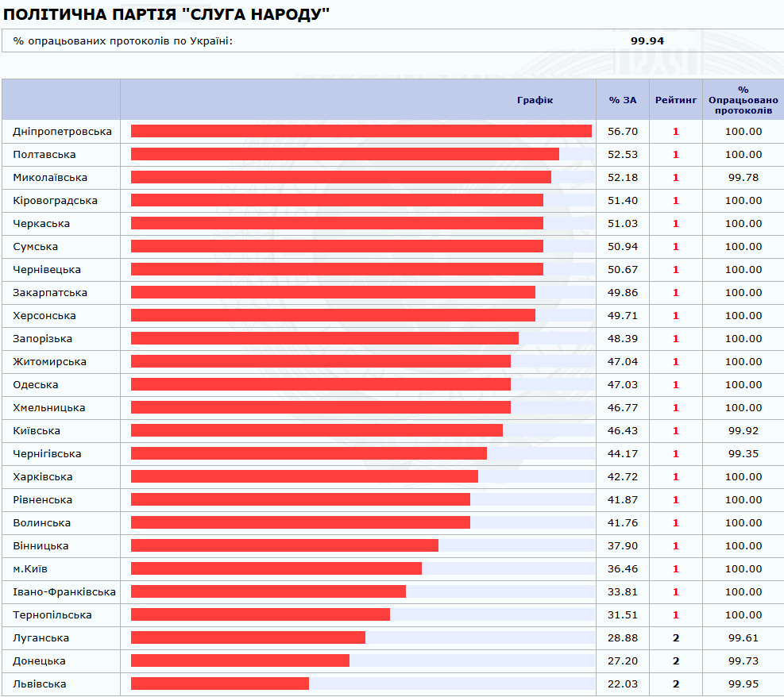Viewport: 784px width, 697px height.
Task: Click the red bar for Дніпропетровська
Action: click(361, 131)
